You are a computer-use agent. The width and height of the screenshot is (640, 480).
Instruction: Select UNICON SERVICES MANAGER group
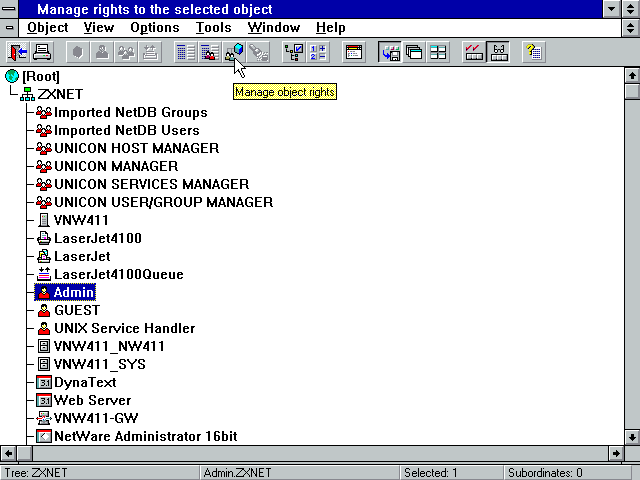(151, 184)
